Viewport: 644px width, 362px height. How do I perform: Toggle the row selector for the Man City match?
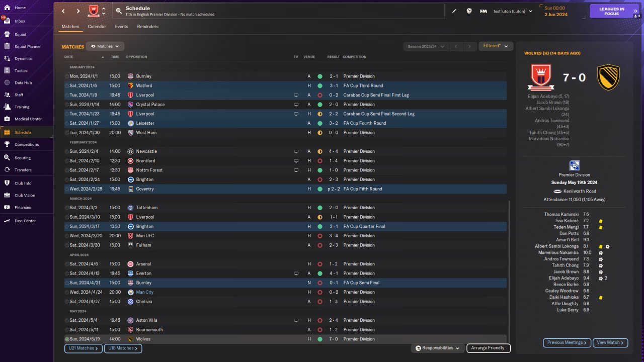[x=67, y=292]
